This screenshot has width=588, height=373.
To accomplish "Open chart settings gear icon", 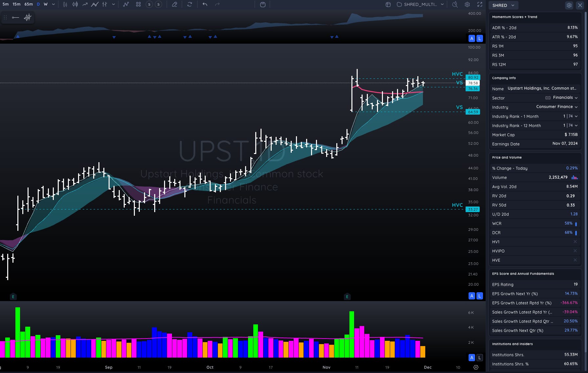I will click(467, 4).
